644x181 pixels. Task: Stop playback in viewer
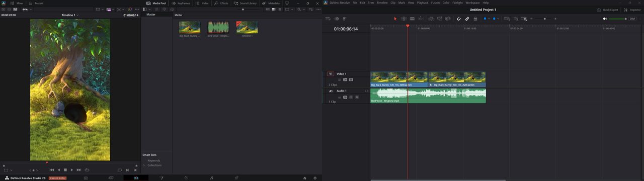65,170
